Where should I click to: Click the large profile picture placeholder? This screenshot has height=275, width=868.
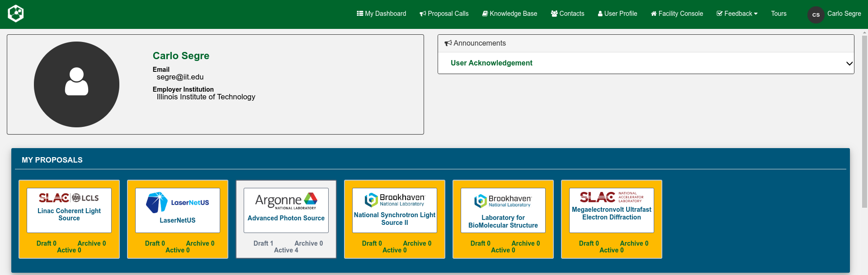(x=76, y=84)
